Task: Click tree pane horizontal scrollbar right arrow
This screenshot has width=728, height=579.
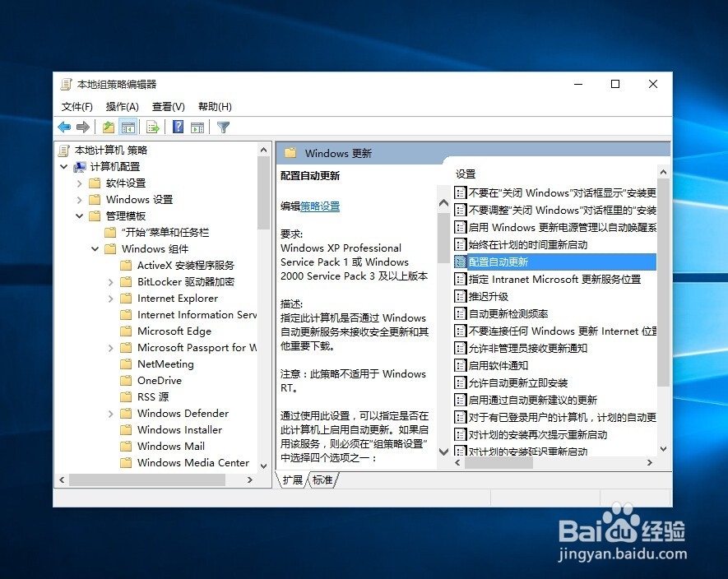Action: (250, 480)
